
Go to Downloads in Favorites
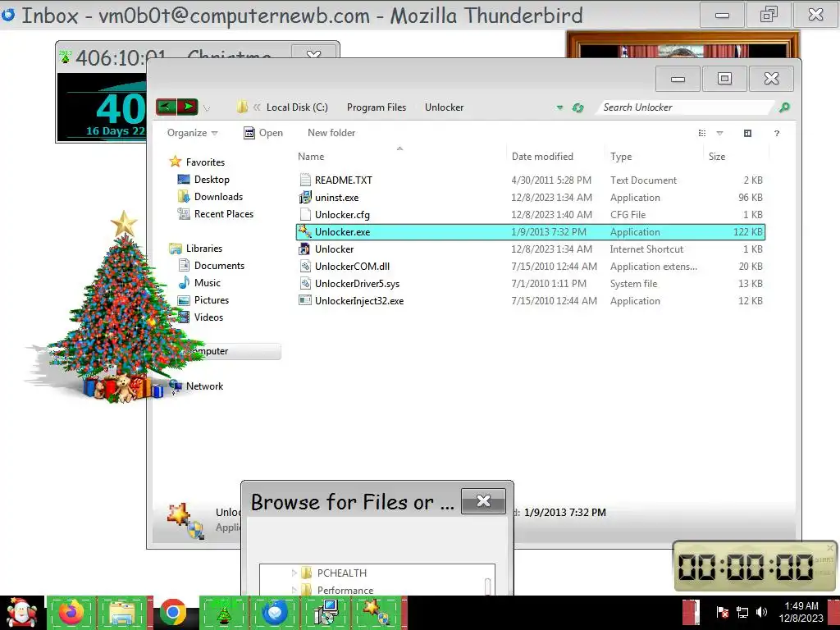pos(218,197)
